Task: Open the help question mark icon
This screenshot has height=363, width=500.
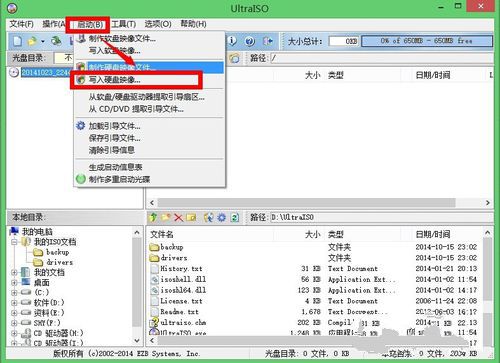Action: pyautogui.click(x=250, y=41)
